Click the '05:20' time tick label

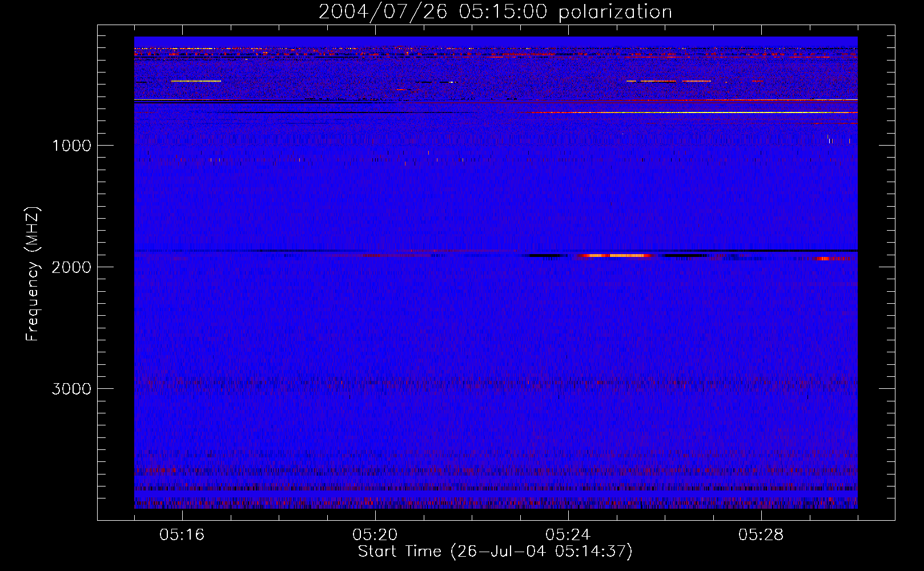[x=375, y=535]
